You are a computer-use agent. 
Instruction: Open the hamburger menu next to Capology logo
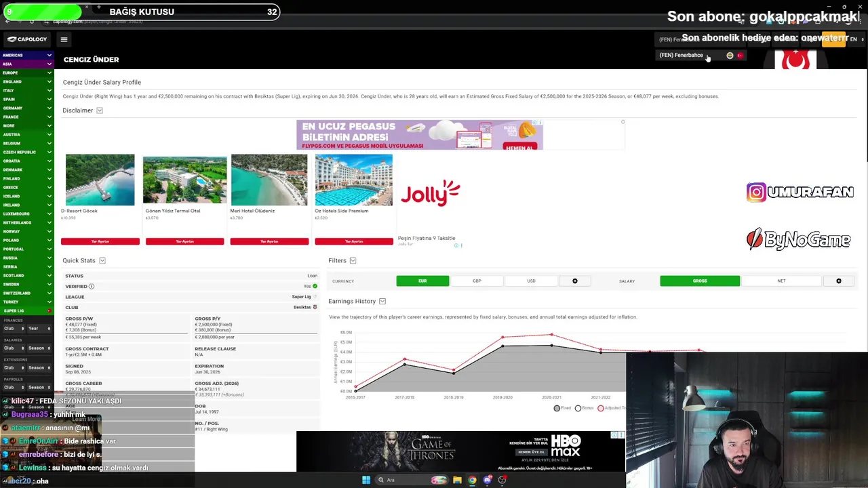tap(64, 39)
